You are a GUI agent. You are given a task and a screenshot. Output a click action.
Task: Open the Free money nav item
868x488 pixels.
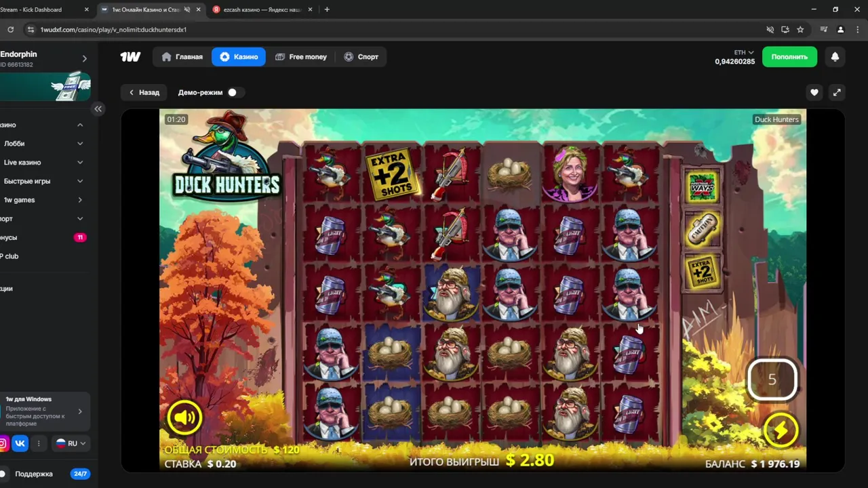tap(301, 57)
